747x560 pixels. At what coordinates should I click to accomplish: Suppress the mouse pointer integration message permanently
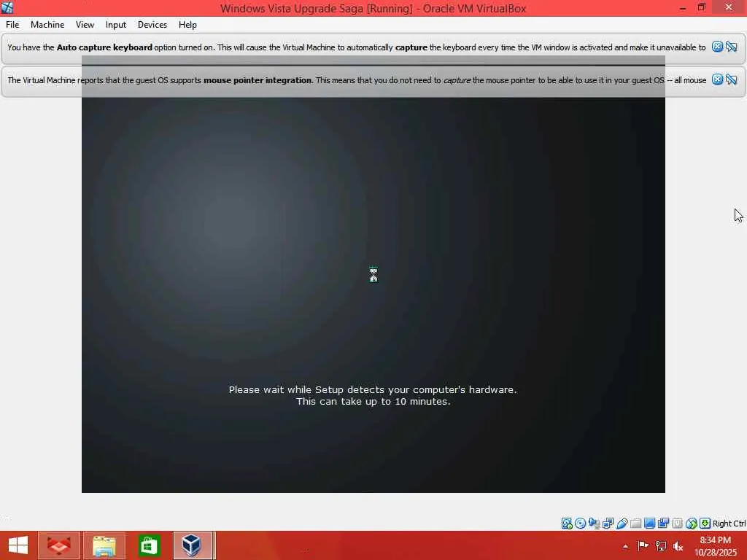click(732, 79)
